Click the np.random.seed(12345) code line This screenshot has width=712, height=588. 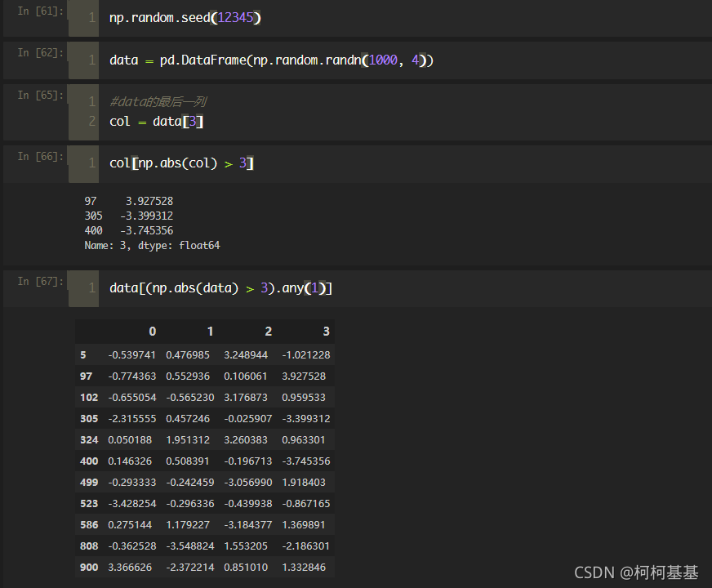(x=185, y=18)
